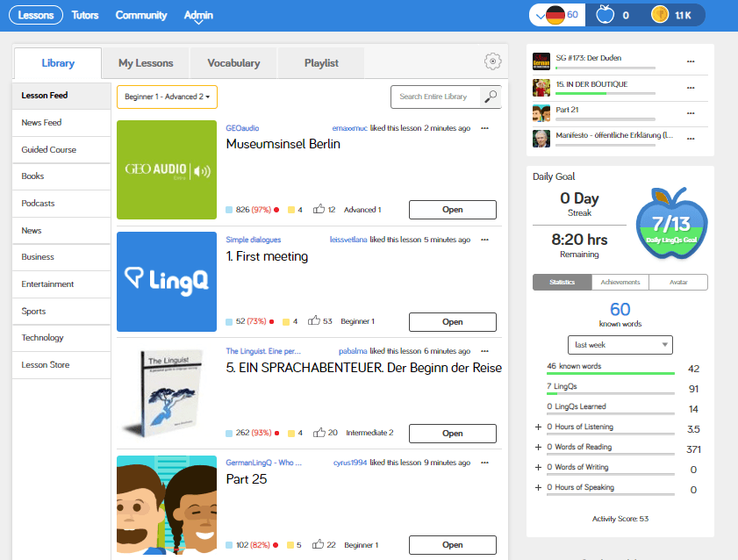This screenshot has width=738, height=560.
Task: Open more options for 15. IN DER BOUTIQUE
Action: click(x=691, y=85)
